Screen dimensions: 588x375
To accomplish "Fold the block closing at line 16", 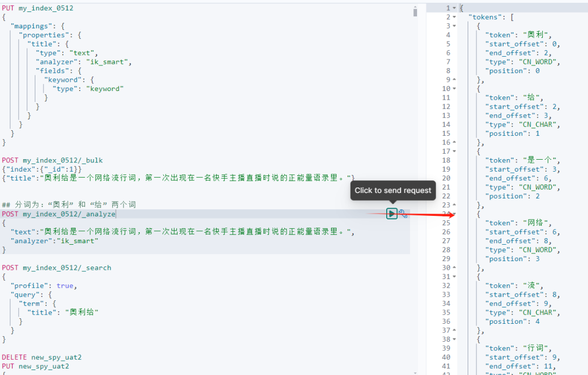I will pyautogui.click(x=454, y=142).
